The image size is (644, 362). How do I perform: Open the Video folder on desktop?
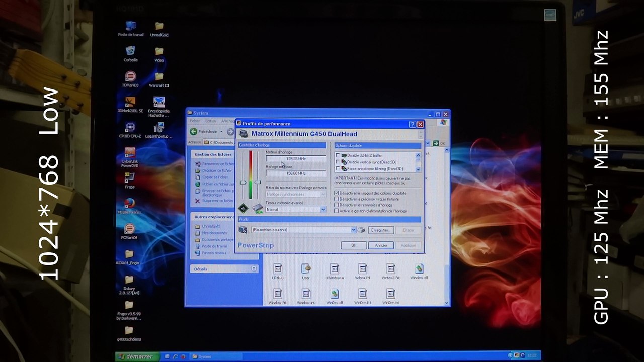[159, 54]
